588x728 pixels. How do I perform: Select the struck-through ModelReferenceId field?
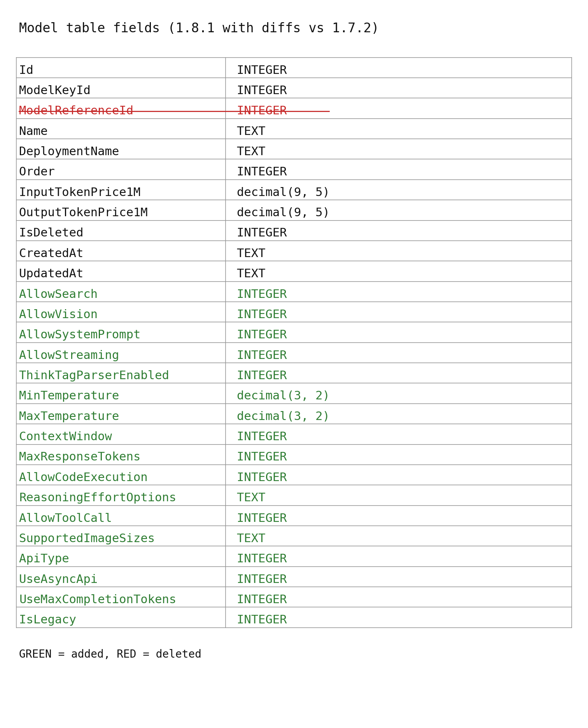pyautogui.click(x=76, y=110)
